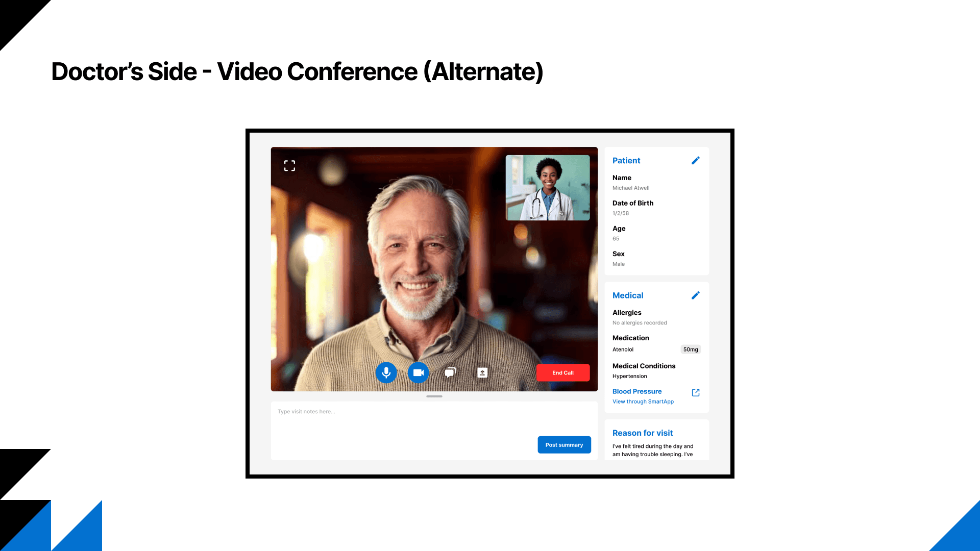Open Blood Pressure external link icon
This screenshot has width=980, height=551.
tap(695, 392)
